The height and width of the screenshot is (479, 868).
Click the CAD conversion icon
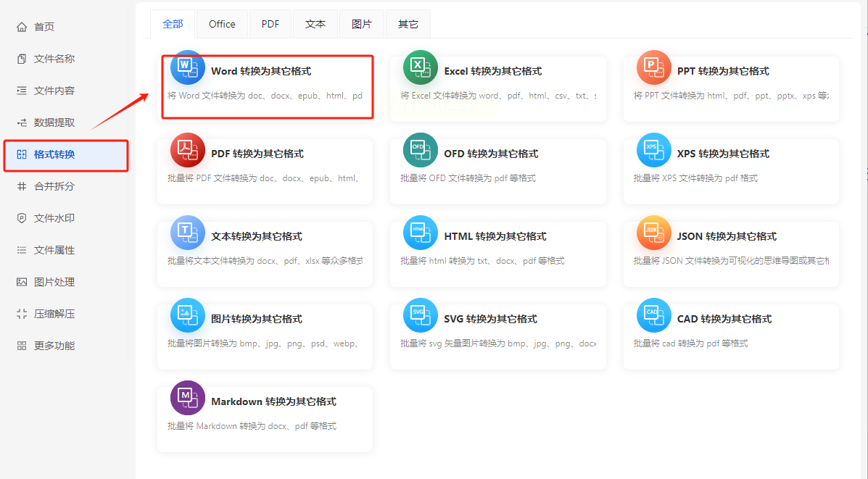tap(654, 315)
